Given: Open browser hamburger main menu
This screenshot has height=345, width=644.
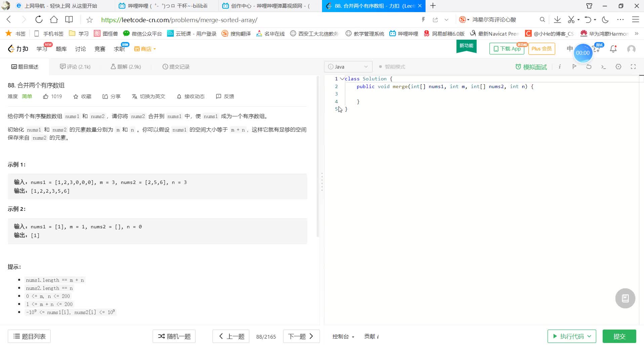Looking at the screenshot, I should point(635,20).
